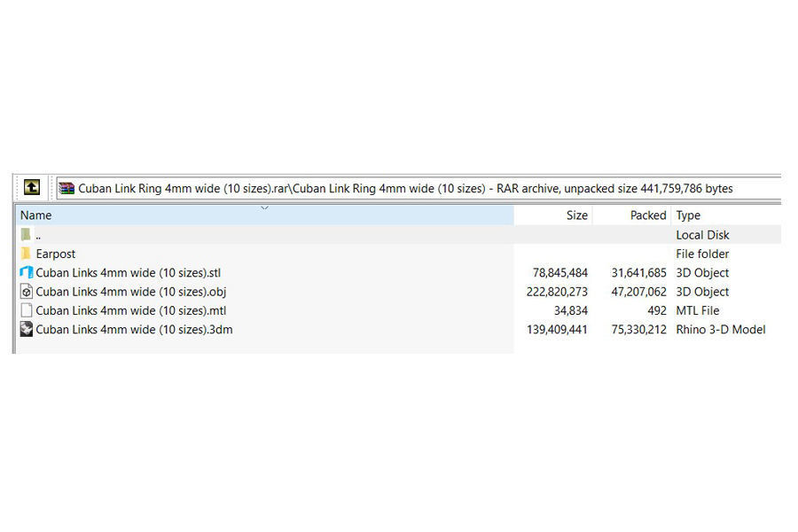
Task: Select Cuban Links 4mm wide (10 sizes).mtl
Action: point(130,310)
